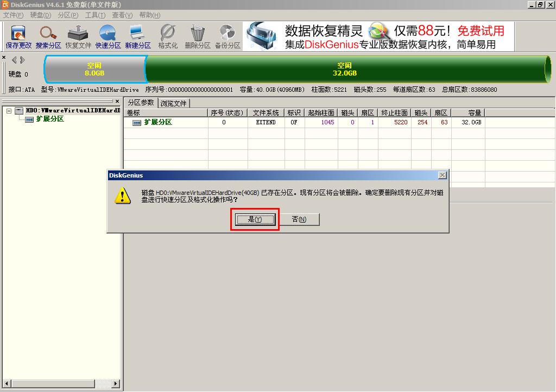Click the 卷标 column header
Screen dimensions: 556x392
[166, 113]
